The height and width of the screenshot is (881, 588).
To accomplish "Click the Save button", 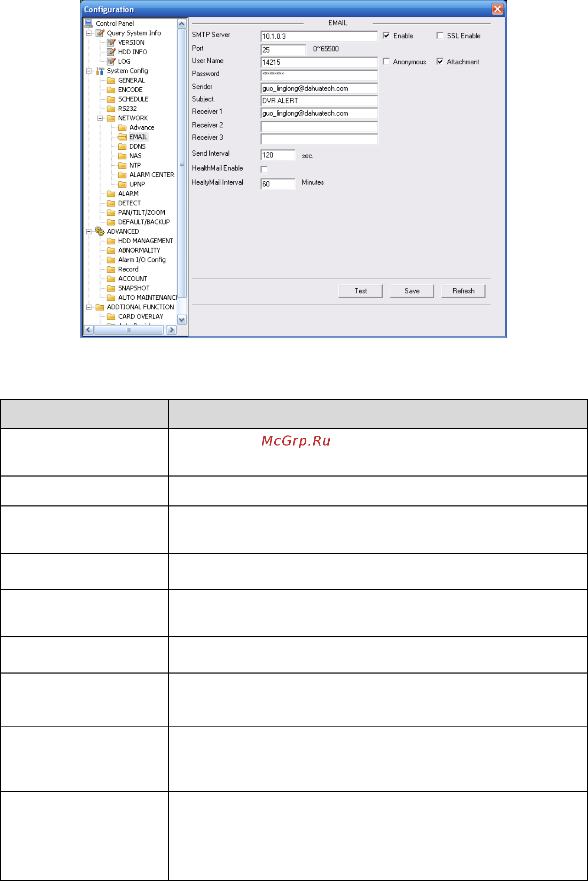I will [x=412, y=291].
